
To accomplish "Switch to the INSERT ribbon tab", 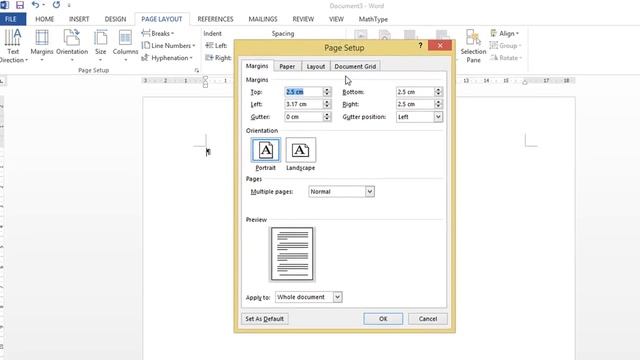I will tap(79, 19).
